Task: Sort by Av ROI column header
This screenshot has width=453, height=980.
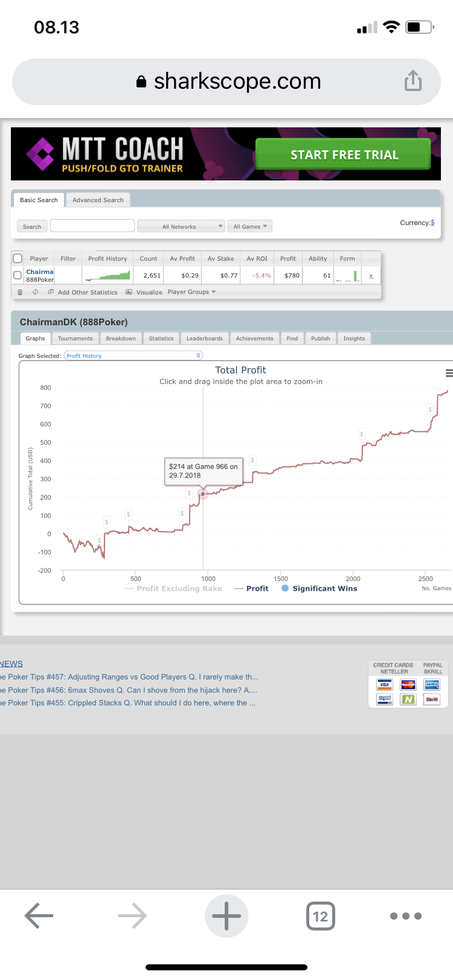Action: (x=257, y=258)
